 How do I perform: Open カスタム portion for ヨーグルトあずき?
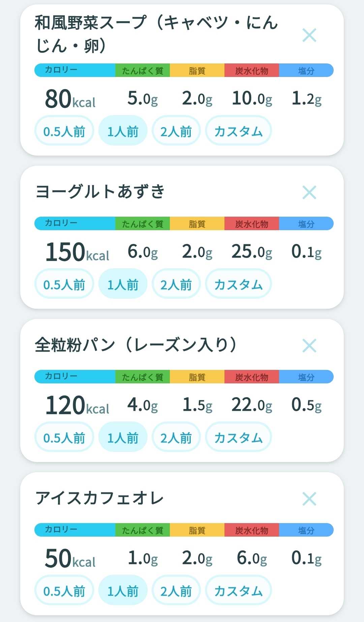[238, 284]
